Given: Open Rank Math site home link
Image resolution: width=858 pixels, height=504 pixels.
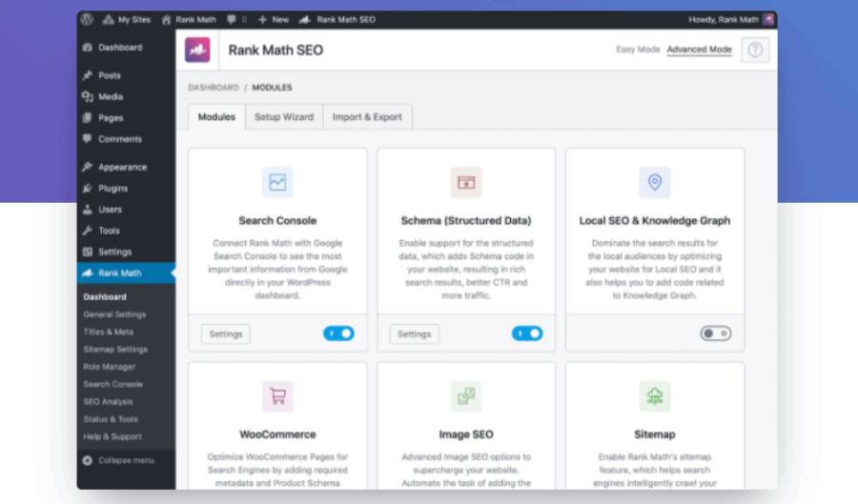Looking at the screenshot, I should coord(189,20).
